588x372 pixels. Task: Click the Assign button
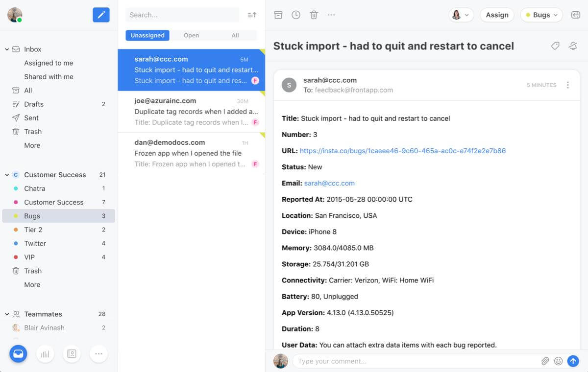coord(497,15)
